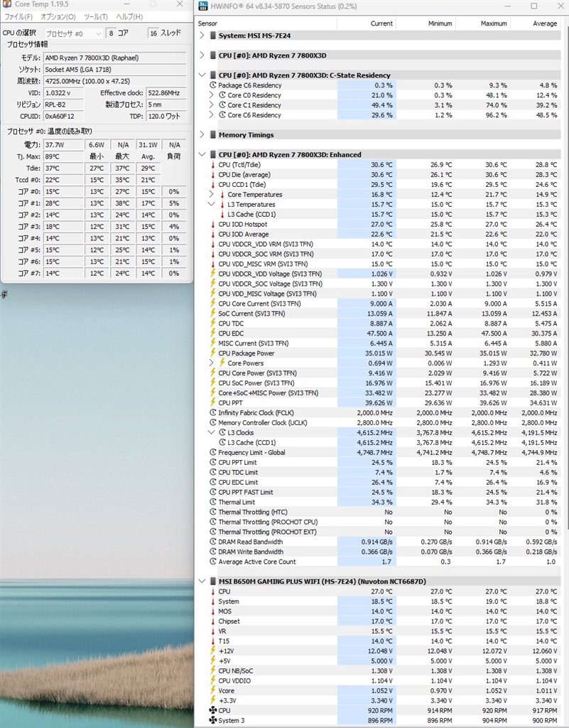The height and width of the screenshot is (728, 569).
Task: Click lightning icon of CPU PPT
Action: point(213,402)
